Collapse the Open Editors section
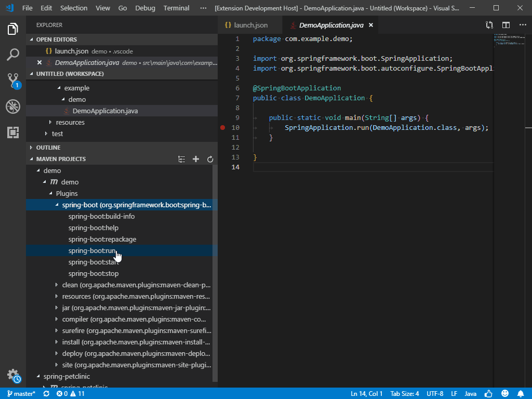Image resolution: width=532 pixels, height=399 pixels. [31, 39]
